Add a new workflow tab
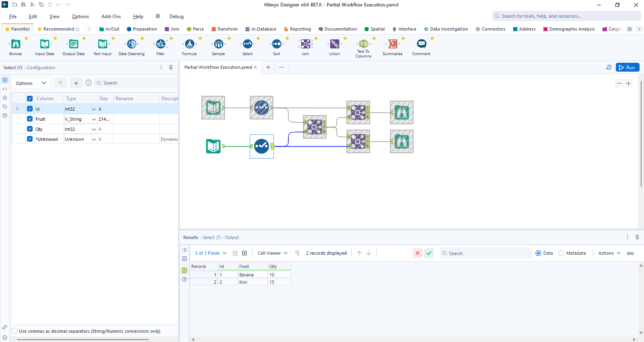 (268, 67)
